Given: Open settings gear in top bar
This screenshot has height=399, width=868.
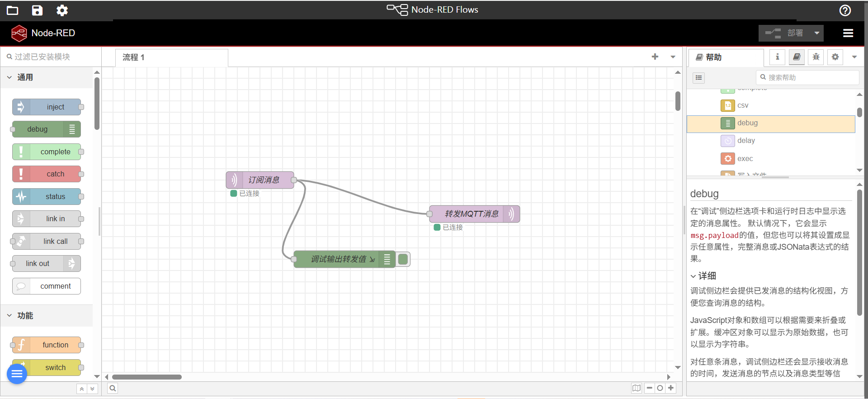Looking at the screenshot, I should click(62, 10).
